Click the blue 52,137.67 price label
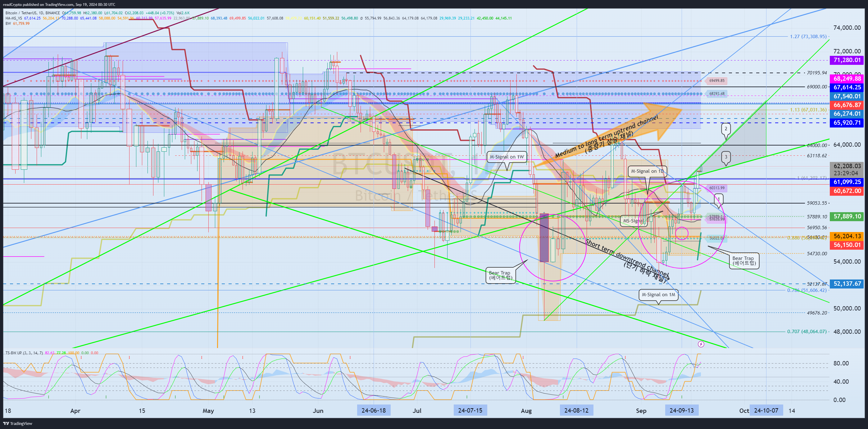Screen dimensions: 868x429 pos(847,284)
